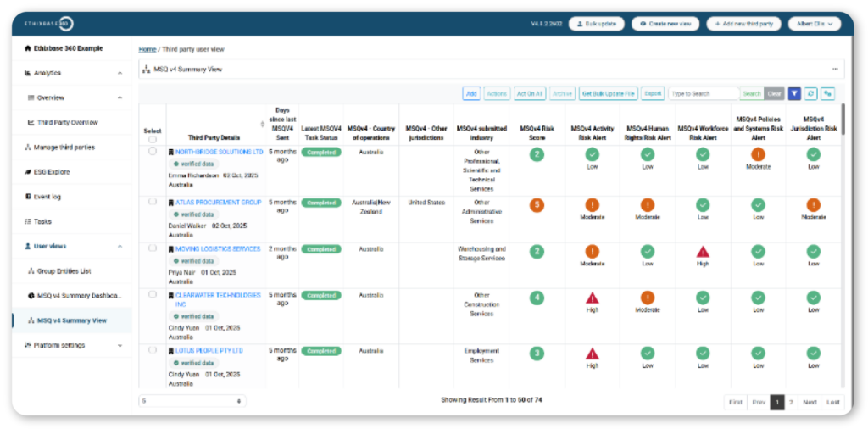The height and width of the screenshot is (429, 868).
Task: Click the blue filter funnel icon
Action: 794,94
